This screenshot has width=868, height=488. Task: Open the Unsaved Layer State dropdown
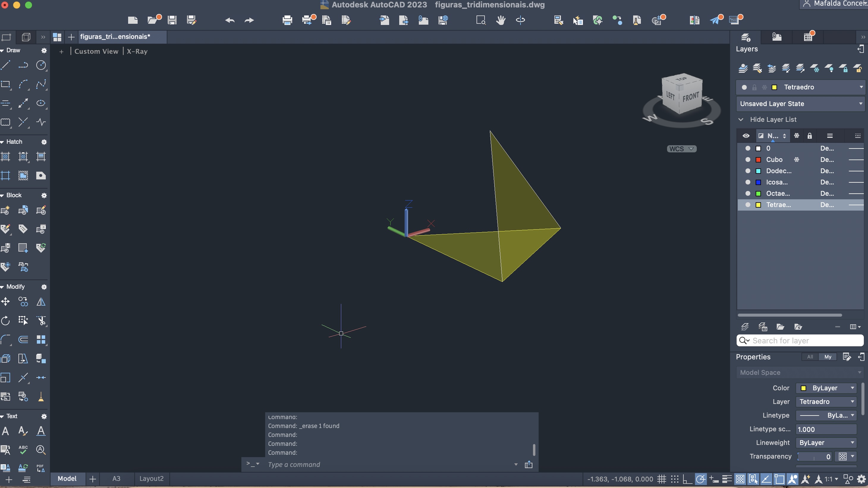pyautogui.click(x=860, y=104)
